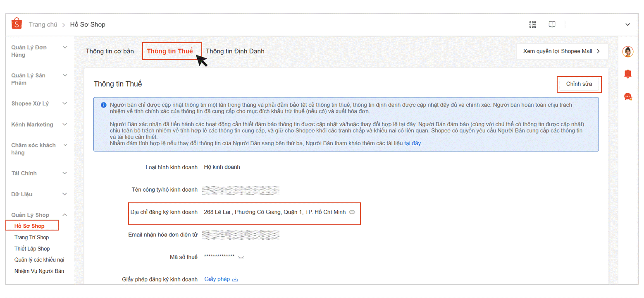The image size is (644, 298).
Task: Expand the Quản Lý Đơn Hàng section
Action: tap(65, 48)
